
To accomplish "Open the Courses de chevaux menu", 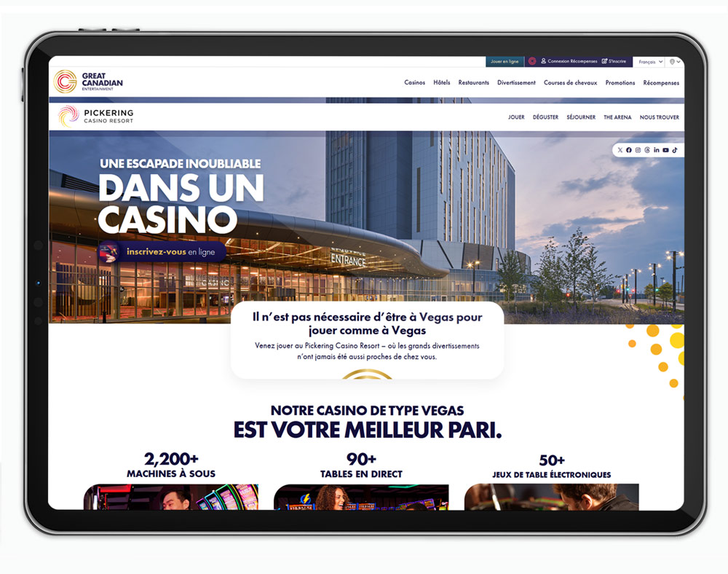I will (570, 82).
